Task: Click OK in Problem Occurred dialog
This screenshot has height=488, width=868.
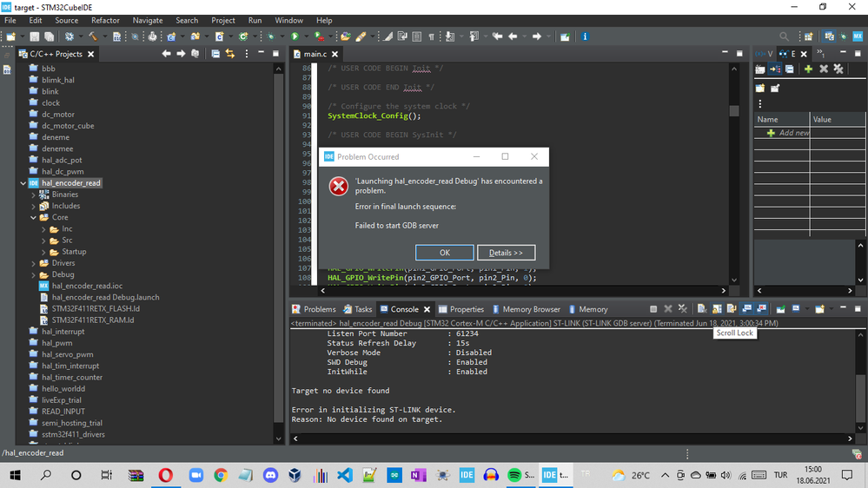Action: 445,253
